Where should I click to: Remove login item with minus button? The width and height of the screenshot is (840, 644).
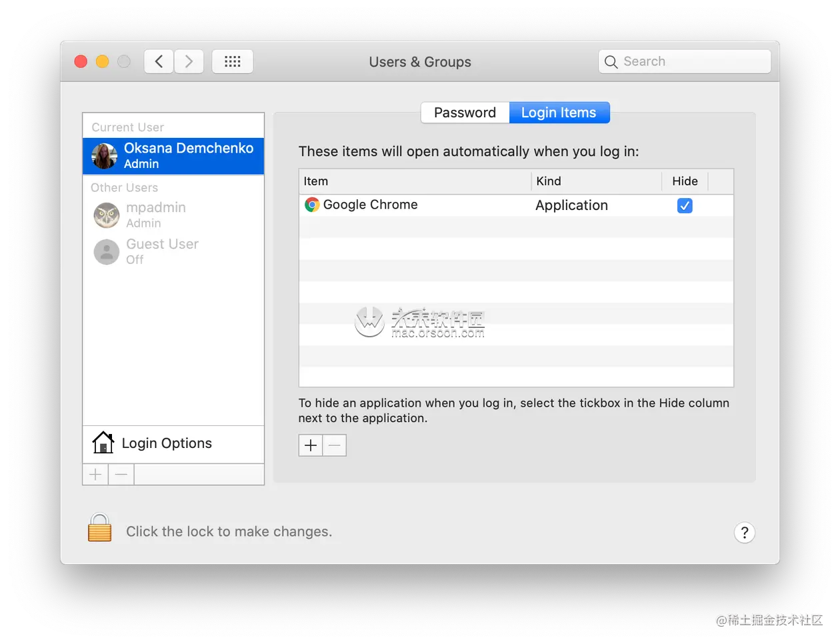point(335,445)
